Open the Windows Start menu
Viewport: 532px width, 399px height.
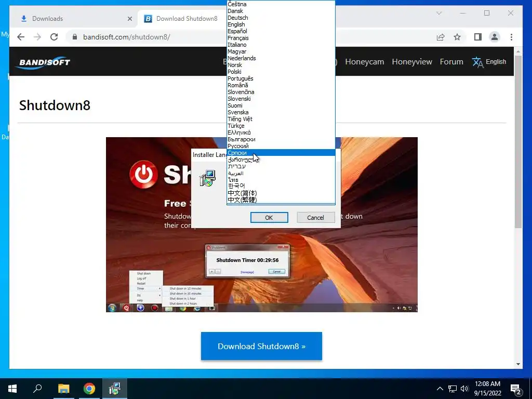[12, 389]
